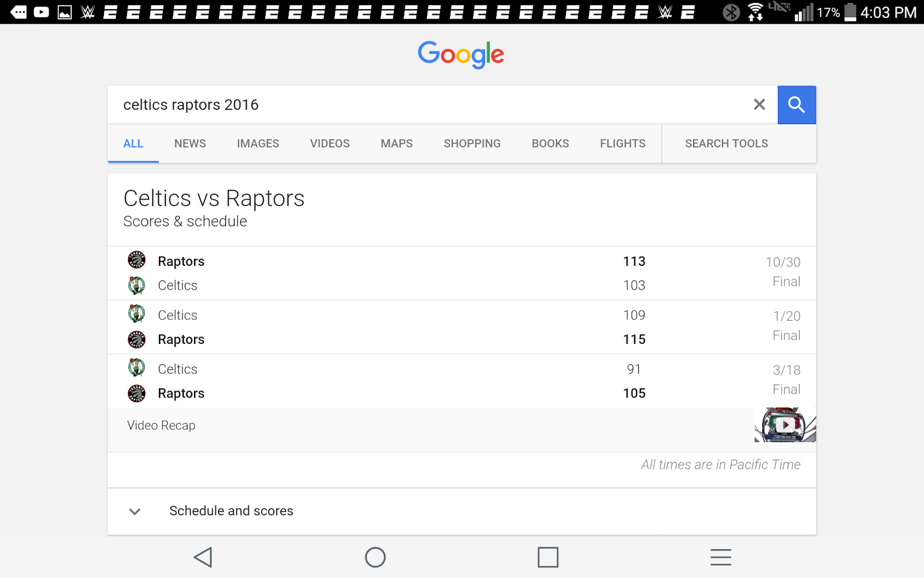
Task: Click the winning score 113
Action: tap(634, 261)
